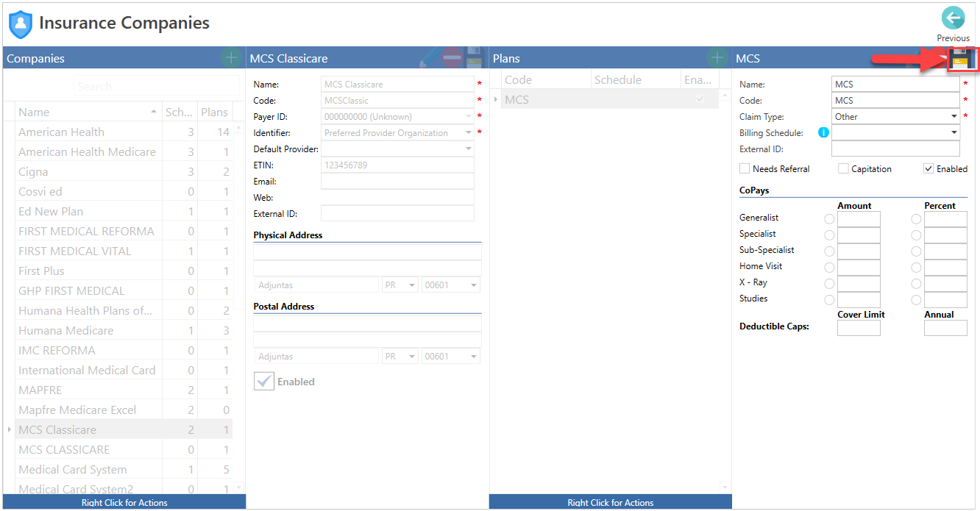Screen dimensions: 980x511
Task: Save MCS Classicare company with disk icon
Action: tap(473, 58)
